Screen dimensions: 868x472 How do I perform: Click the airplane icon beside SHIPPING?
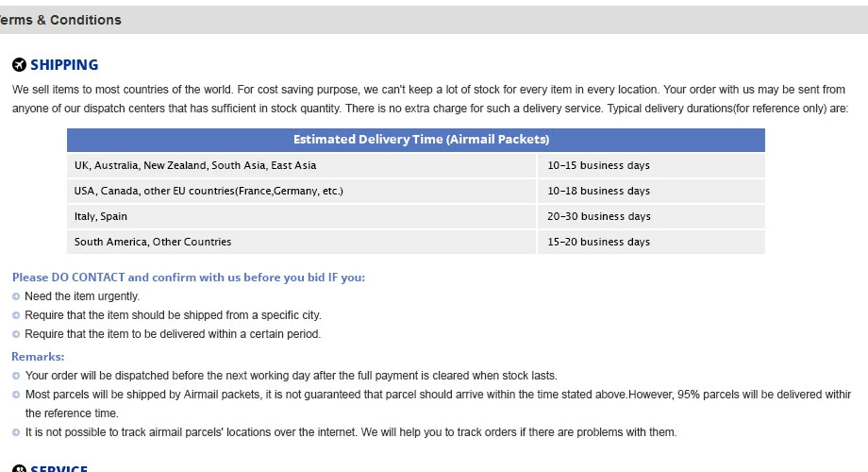click(x=20, y=65)
